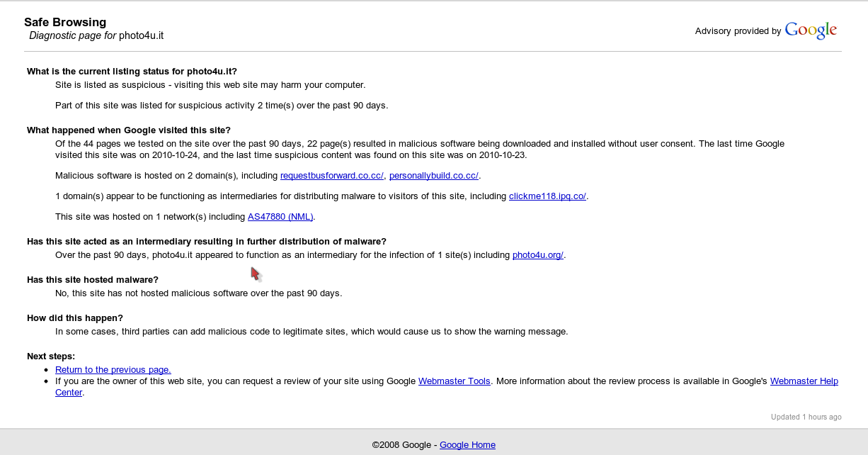Open the personallybuild.co.cc link
Viewport: 868px width, 455px height.
[x=434, y=175]
